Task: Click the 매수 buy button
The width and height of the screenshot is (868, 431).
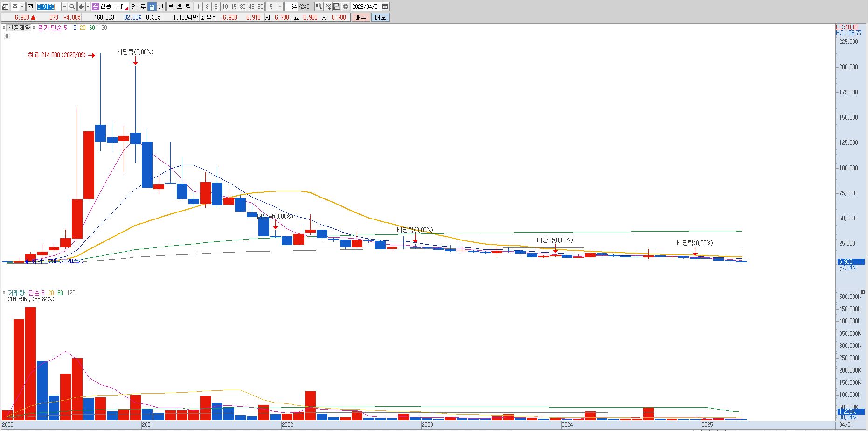Action: pos(361,17)
